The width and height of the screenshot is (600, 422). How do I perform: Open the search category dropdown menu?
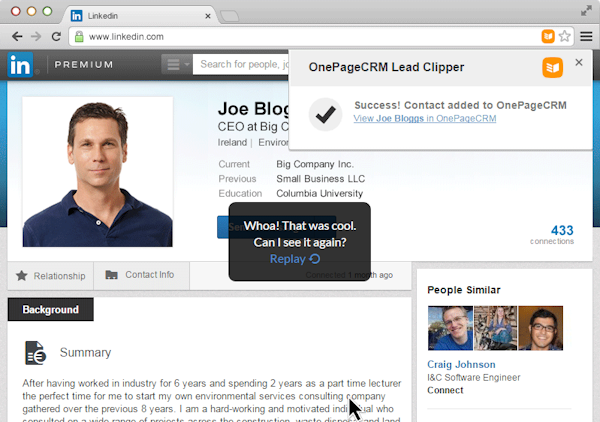[177, 64]
